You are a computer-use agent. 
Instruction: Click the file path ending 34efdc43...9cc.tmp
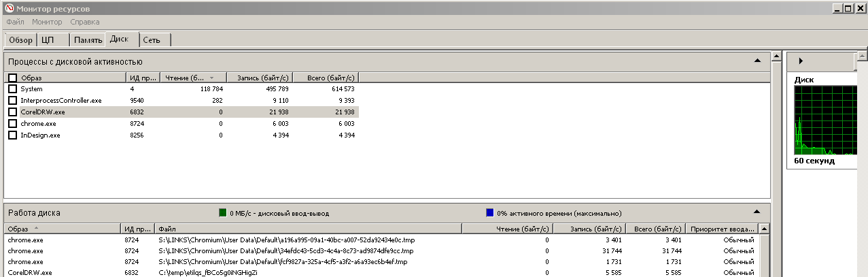pyautogui.click(x=285, y=251)
